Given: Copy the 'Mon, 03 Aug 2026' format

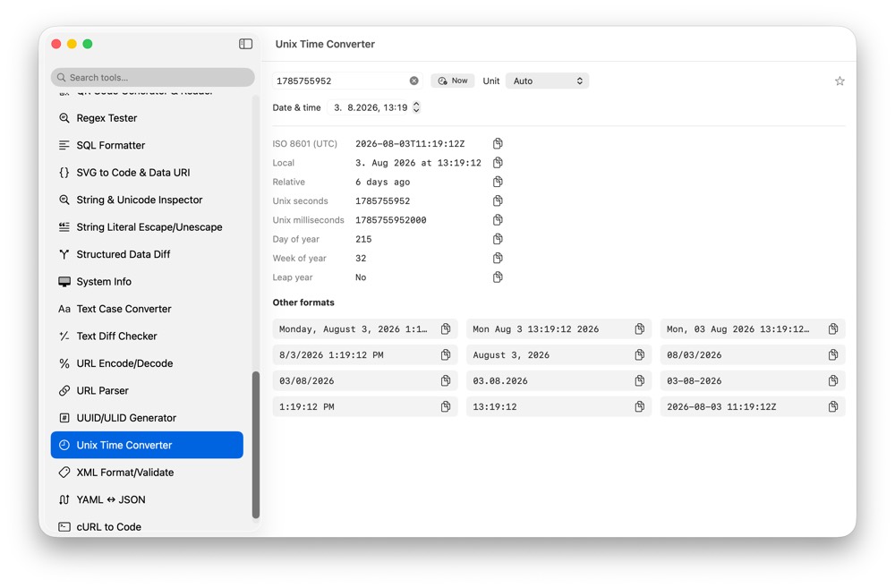Looking at the screenshot, I should coord(832,328).
